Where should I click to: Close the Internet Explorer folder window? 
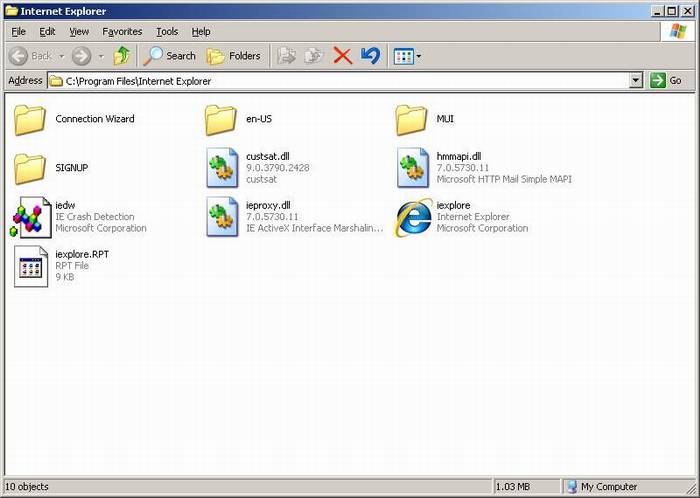point(688,11)
